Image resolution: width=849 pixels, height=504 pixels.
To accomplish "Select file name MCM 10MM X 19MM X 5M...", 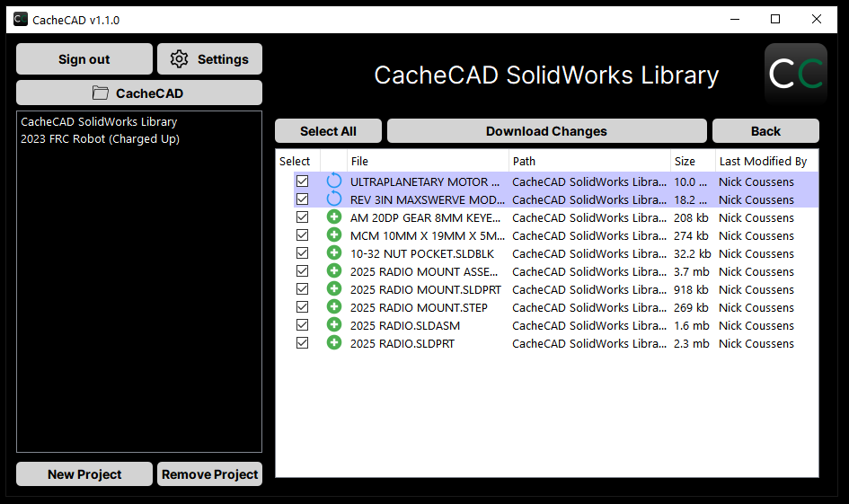I will pos(428,236).
